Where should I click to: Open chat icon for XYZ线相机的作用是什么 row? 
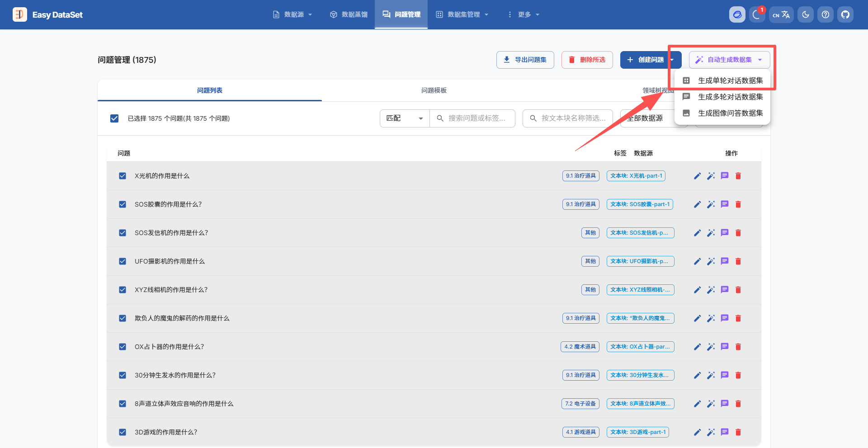coord(725,290)
